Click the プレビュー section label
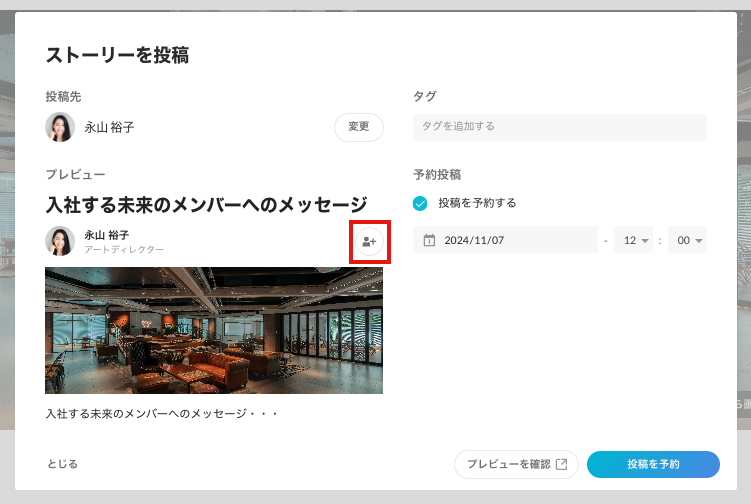 [76, 174]
